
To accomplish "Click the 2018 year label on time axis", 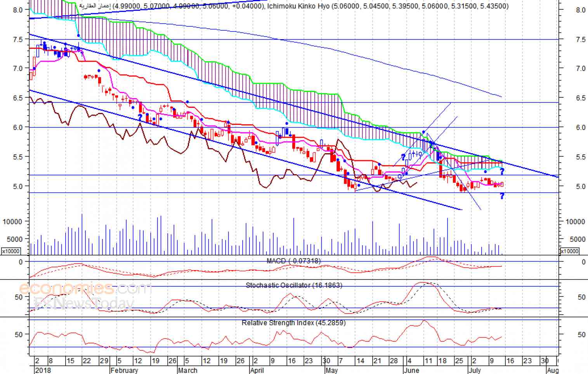I will pos(43,370).
